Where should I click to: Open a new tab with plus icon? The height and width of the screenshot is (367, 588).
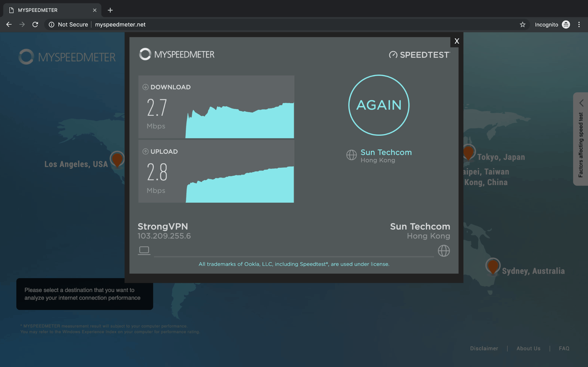(x=110, y=10)
